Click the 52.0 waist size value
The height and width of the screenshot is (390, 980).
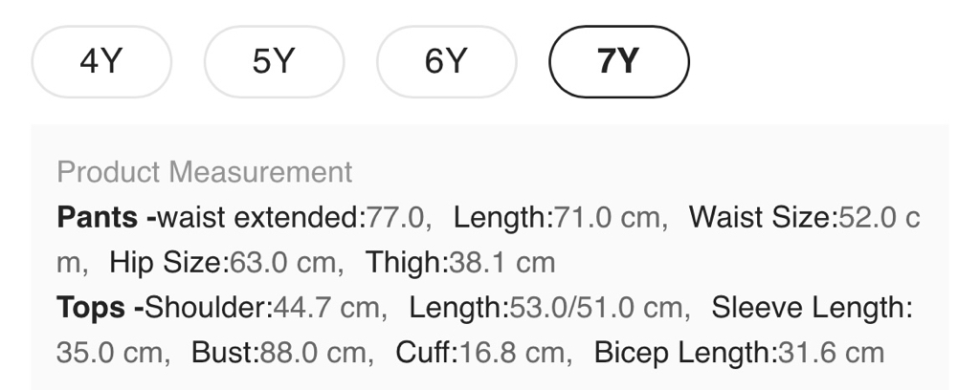click(x=866, y=217)
